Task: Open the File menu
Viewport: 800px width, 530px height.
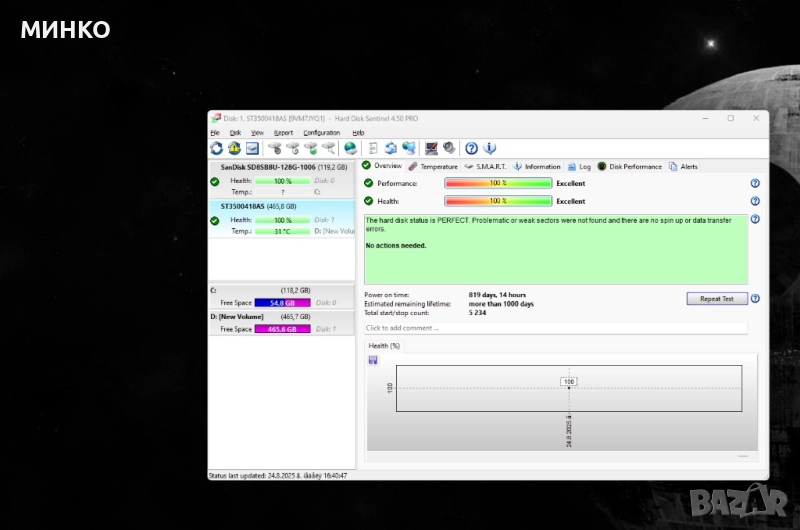Action: pyautogui.click(x=214, y=132)
